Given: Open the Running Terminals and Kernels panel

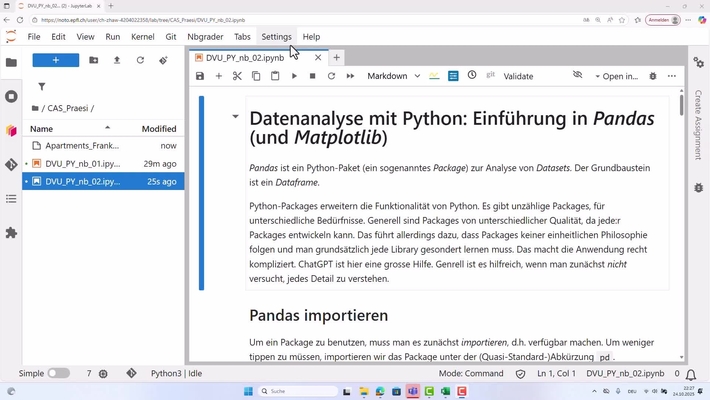Looking at the screenshot, I should [11, 97].
